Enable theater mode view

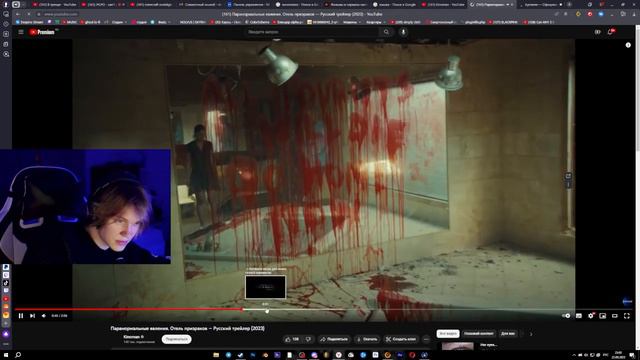(x=615, y=316)
